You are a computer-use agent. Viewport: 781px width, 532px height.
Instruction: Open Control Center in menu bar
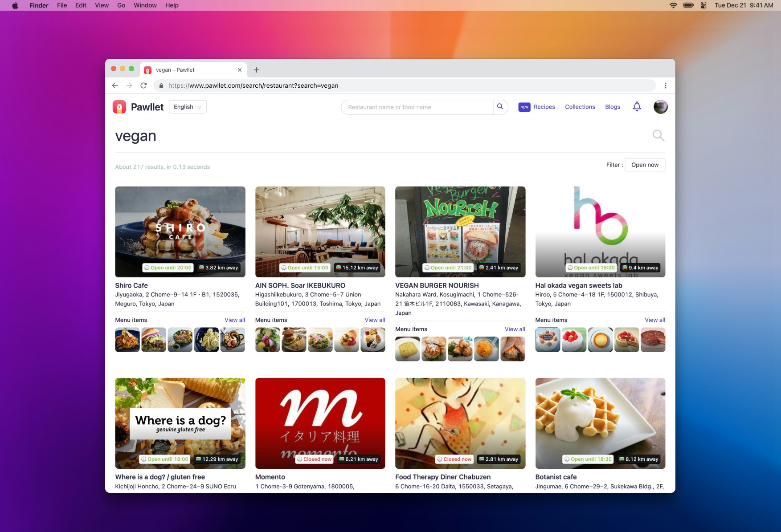click(703, 5)
